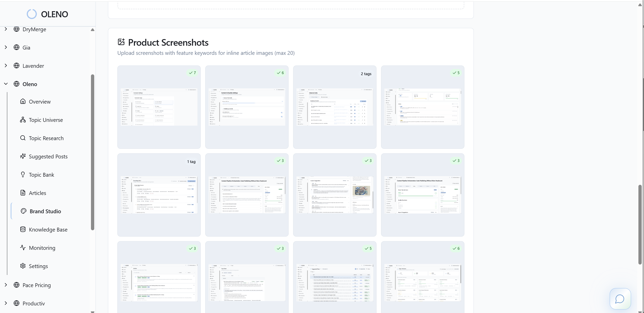The image size is (644, 313).
Task: Expand the Lavender section
Action: 6,65
